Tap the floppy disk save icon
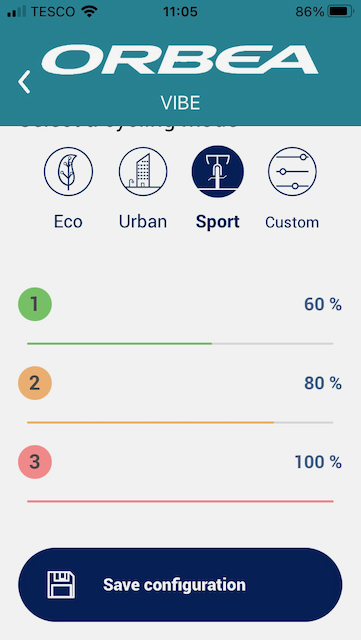361x640 pixels. pos(61,585)
